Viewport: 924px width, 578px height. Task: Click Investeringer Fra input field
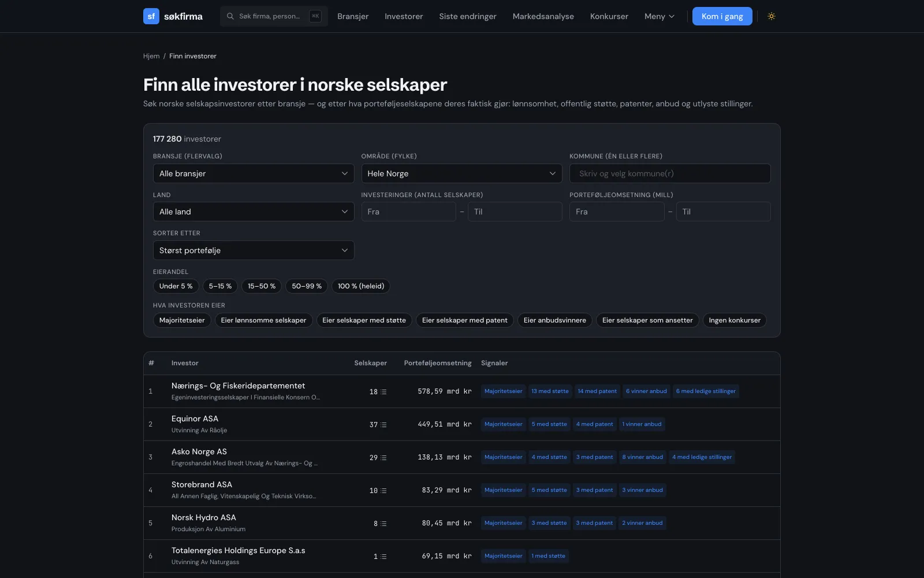408,212
